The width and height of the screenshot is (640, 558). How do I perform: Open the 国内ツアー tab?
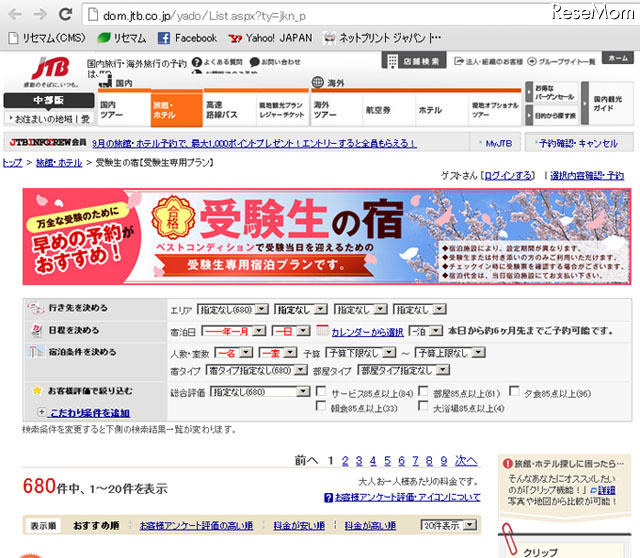(124, 109)
